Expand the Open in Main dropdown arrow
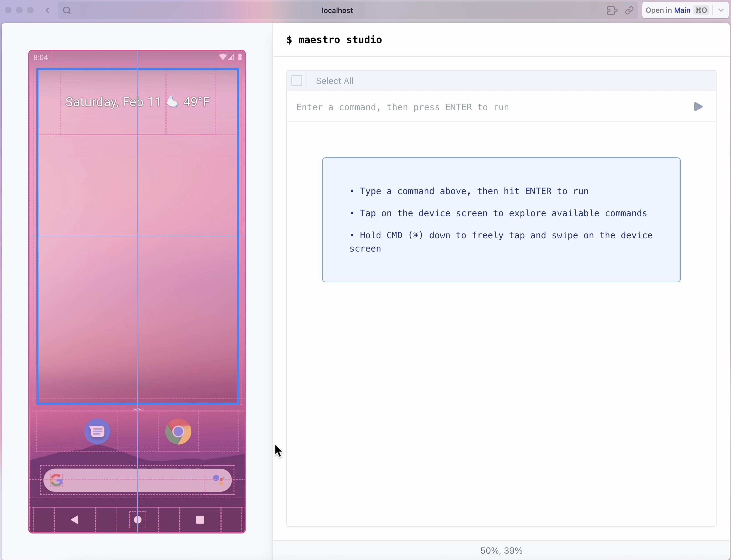The image size is (731, 560). [721, 10]
